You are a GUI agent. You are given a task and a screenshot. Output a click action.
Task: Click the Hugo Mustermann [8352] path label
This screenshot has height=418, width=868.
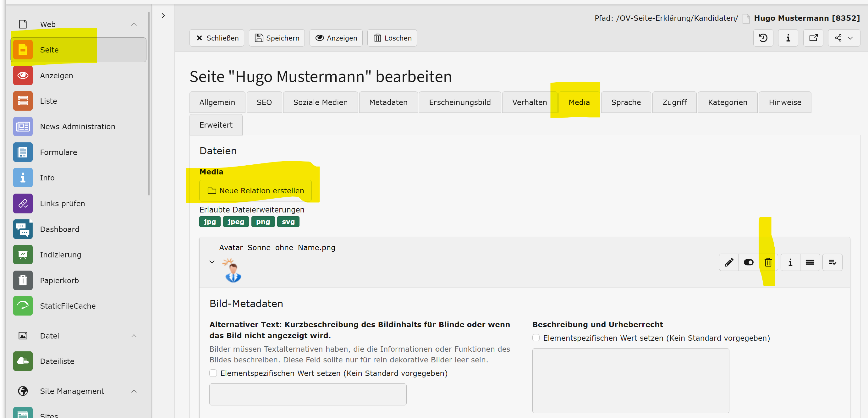[807, 18]
